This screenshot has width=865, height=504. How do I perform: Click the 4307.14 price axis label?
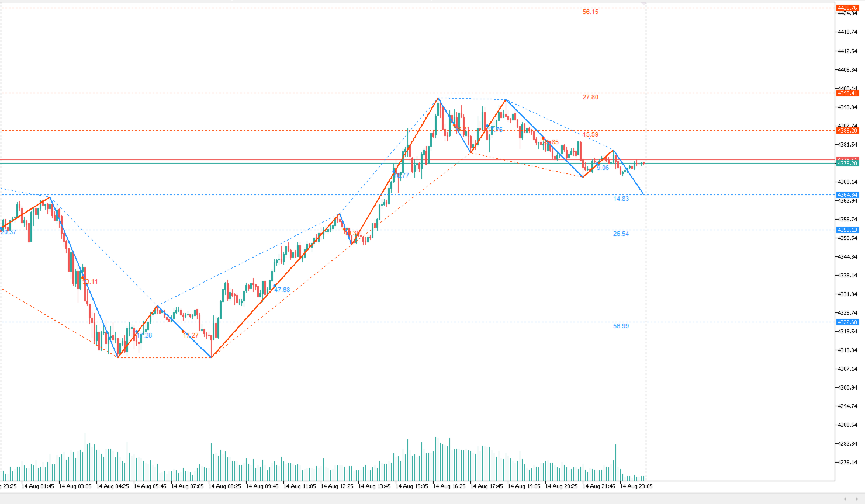click(847, 369)
